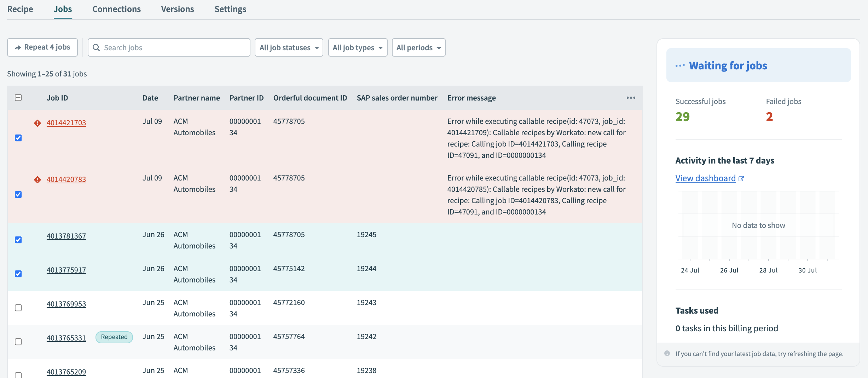Toggle the select-all checkbox in table header
Image resolution: width=868 pixels, height=378 pixels.
point(18,98)
